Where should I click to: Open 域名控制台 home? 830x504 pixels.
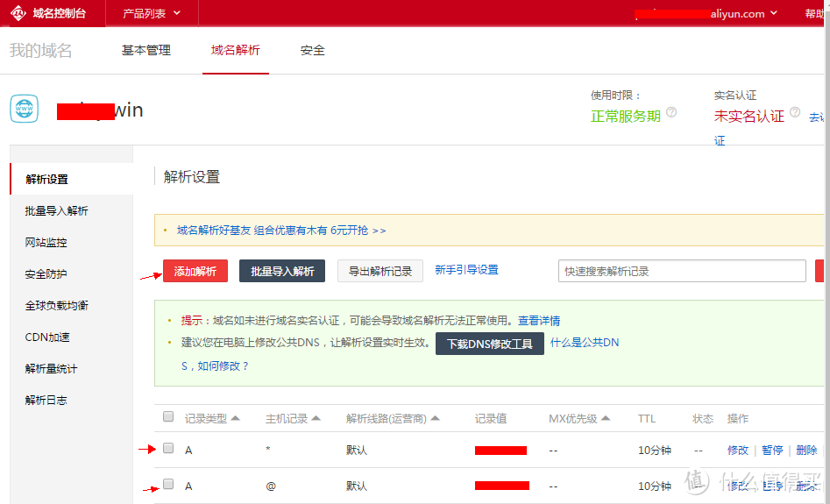tap(60, 13)
